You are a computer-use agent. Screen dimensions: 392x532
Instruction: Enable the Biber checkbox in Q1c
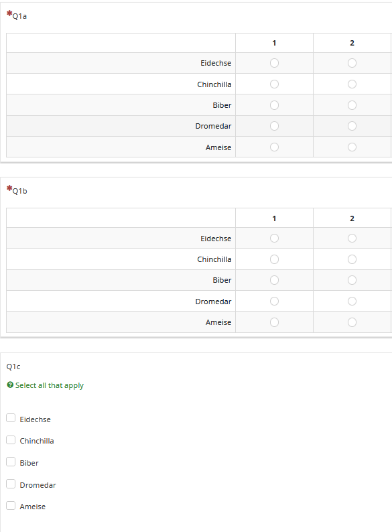tap(11, 462)
